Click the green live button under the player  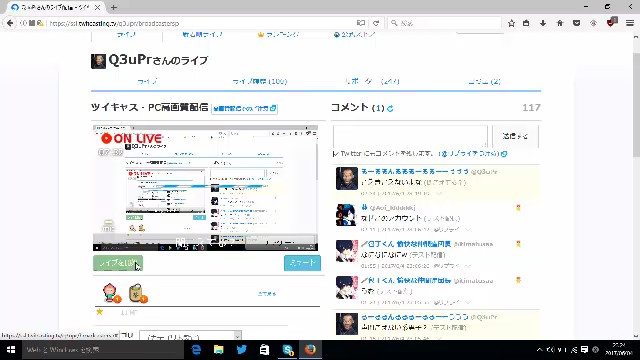click(x=118, y=263)
